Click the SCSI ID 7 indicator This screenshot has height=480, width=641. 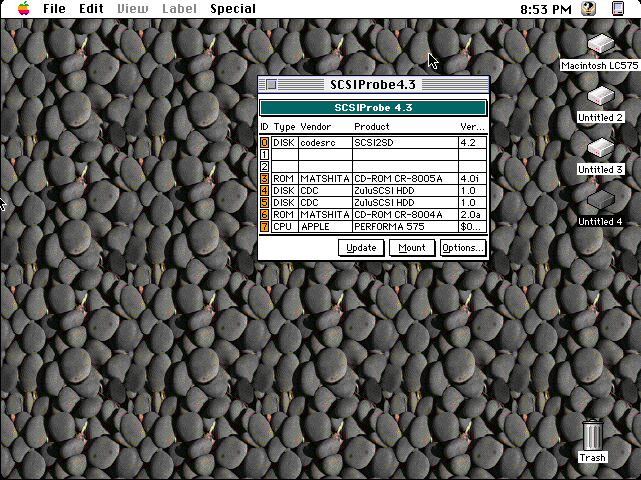tap(264, 227)
